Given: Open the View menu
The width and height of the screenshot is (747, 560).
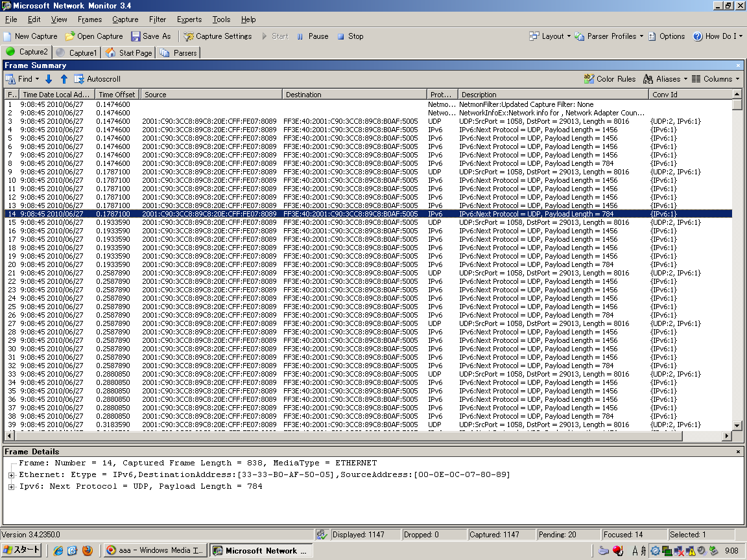Looking at the screenshot, I should (59, 19).
